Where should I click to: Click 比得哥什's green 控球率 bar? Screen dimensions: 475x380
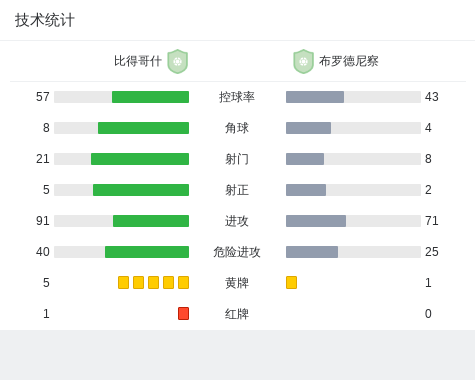[150, 97]
